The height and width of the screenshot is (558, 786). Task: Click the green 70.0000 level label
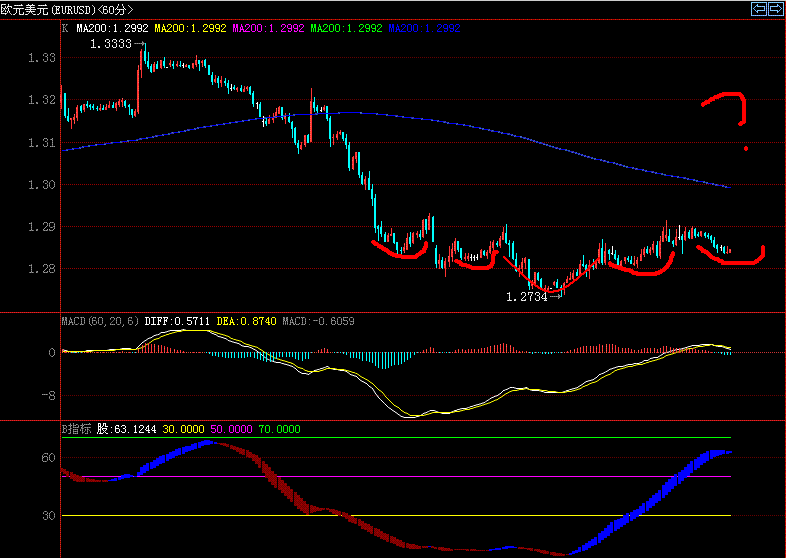(x=279, y=429)
